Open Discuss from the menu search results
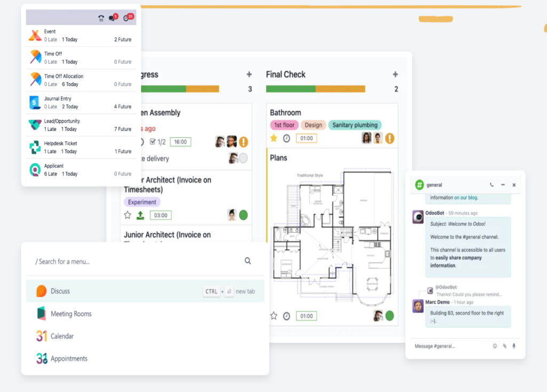This screenshot has width=547, height=392. (62, 291)
